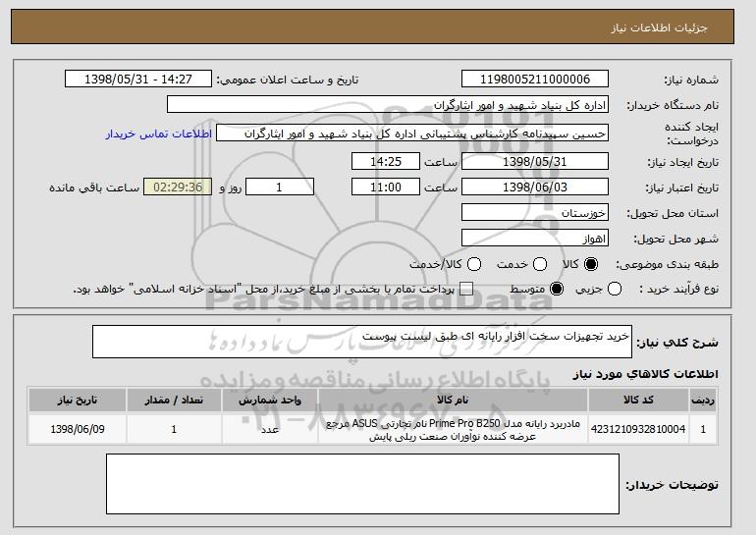Click the واحد شمارش column header

[270, 401]
